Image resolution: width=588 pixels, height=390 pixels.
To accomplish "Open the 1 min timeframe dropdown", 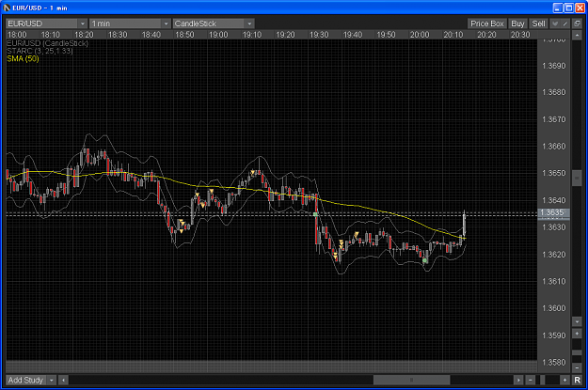I will tap(130, 23).
